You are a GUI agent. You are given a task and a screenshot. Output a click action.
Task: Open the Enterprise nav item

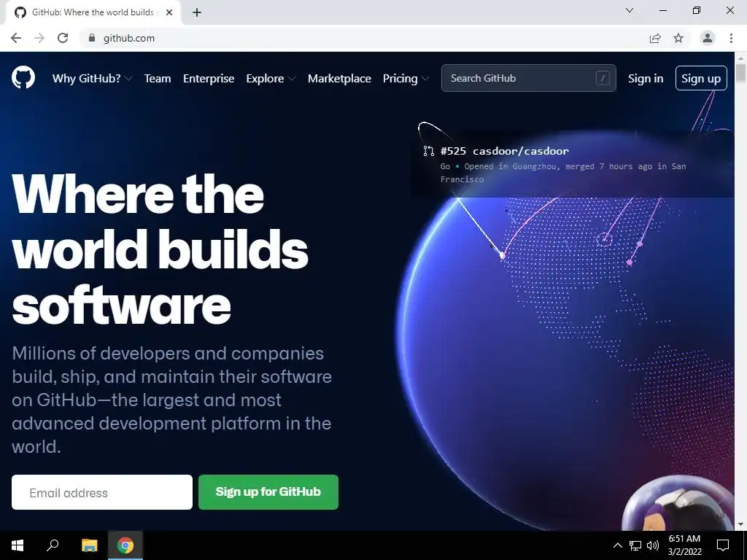209,79
